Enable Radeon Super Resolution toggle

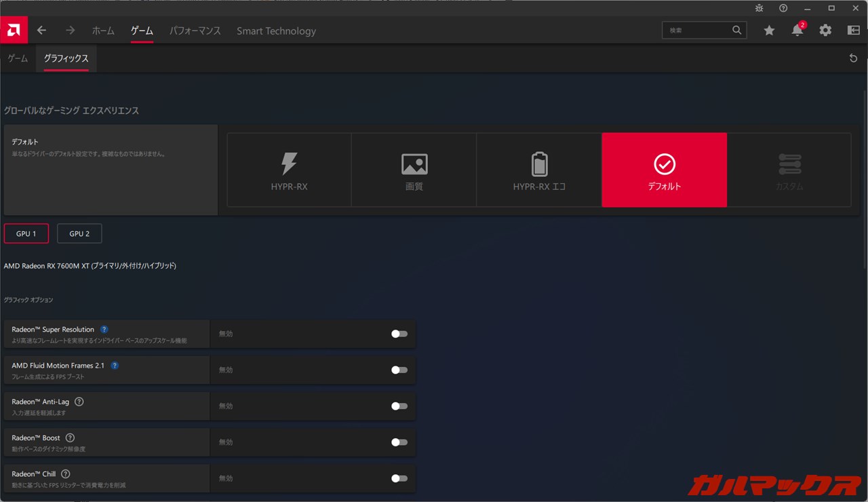[399, 334]
